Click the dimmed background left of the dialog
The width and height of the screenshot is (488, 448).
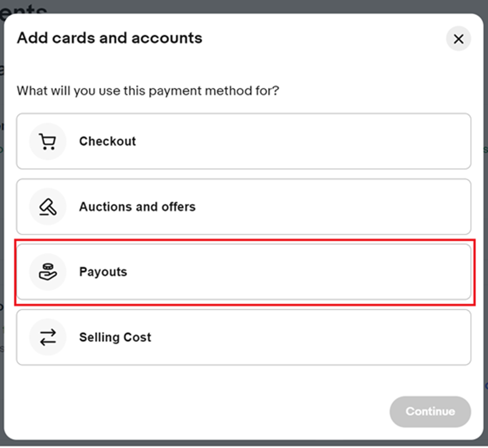(x=1, y=218)
